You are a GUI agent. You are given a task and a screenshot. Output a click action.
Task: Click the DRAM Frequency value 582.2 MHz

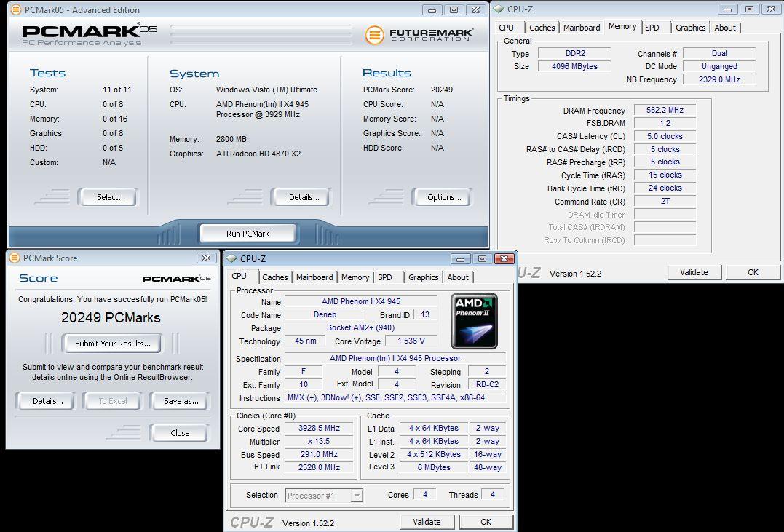pyautogui.click(x=665, y=110)
